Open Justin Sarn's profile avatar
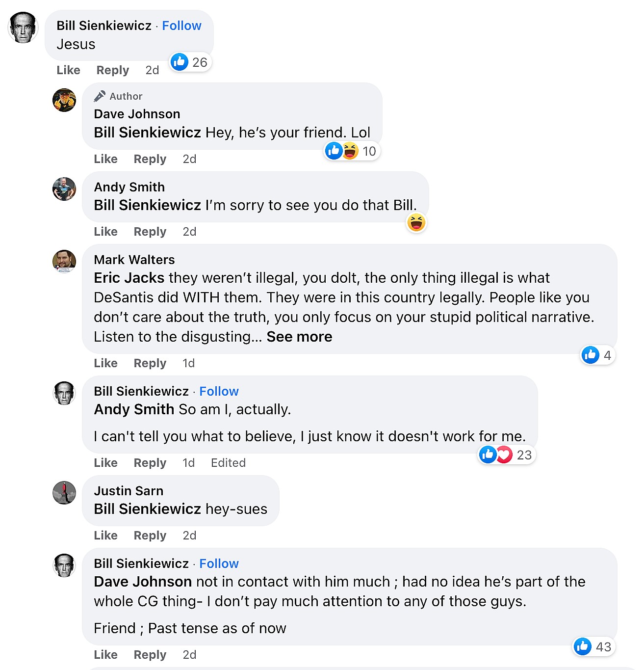 point(64,492)
